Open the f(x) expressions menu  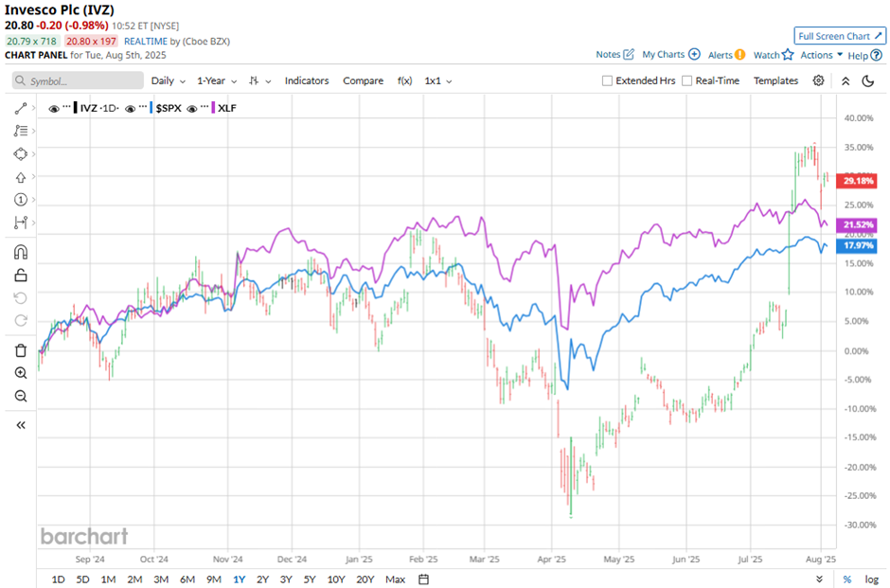404,80
